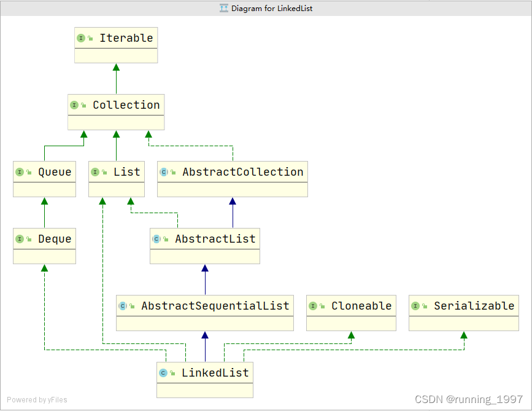532x411 pixels.
Task: Click the public visibility icon on Serializable
Action: pos(425,306)
